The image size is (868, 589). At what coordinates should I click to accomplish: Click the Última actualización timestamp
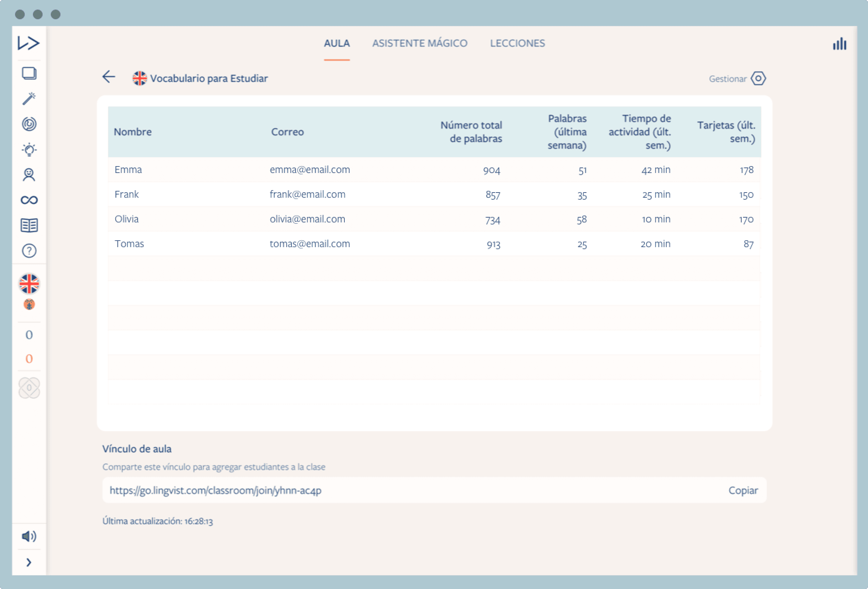point(158,521)
